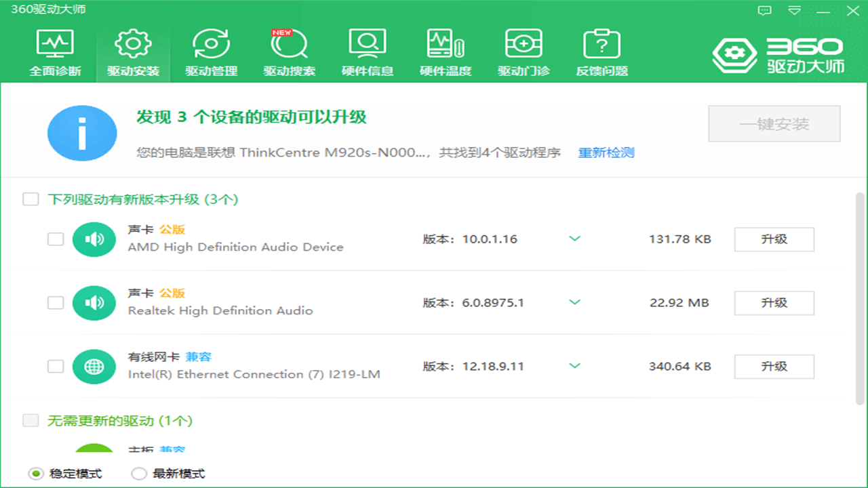Open the 全面诊断 diagnosis icon
The width and height of the screenshot is (868, 488).
pos(55,44)
